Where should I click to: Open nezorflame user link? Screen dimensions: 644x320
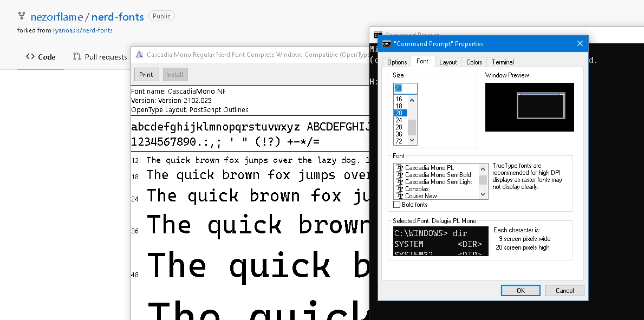(57, 17)
